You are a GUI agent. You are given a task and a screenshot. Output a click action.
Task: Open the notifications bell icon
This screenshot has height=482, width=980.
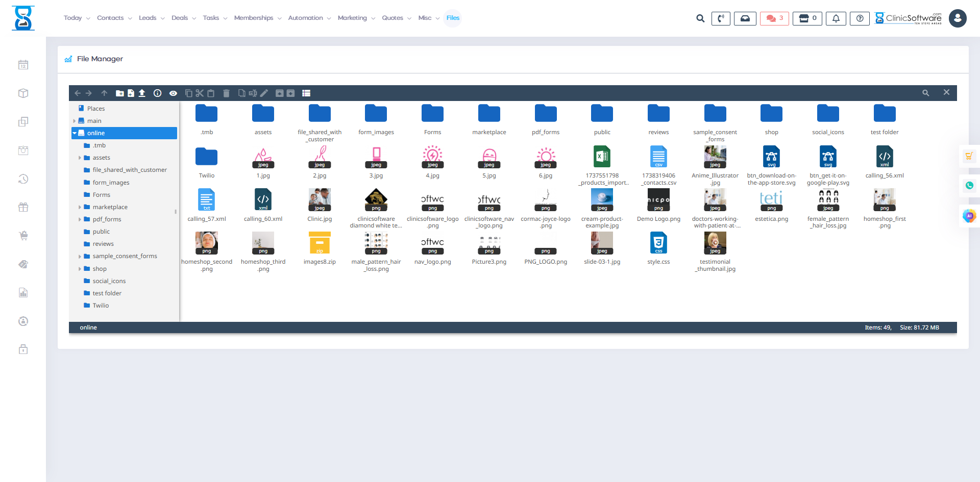tap(836, 18)
